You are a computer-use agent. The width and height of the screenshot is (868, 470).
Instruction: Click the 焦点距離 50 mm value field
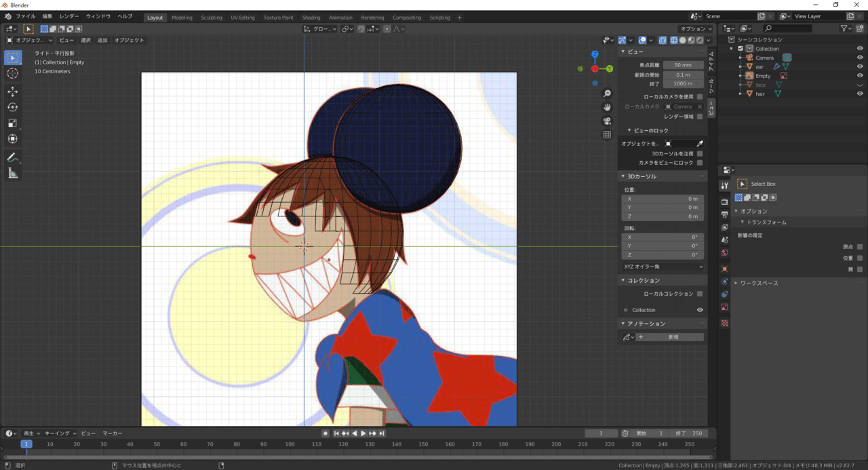pos(683,65)
